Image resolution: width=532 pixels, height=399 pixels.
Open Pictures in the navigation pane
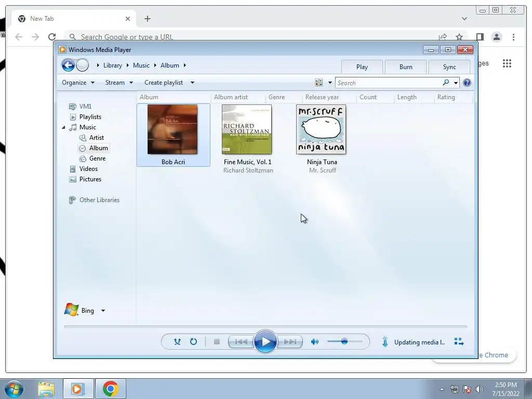tap(90, 179)
